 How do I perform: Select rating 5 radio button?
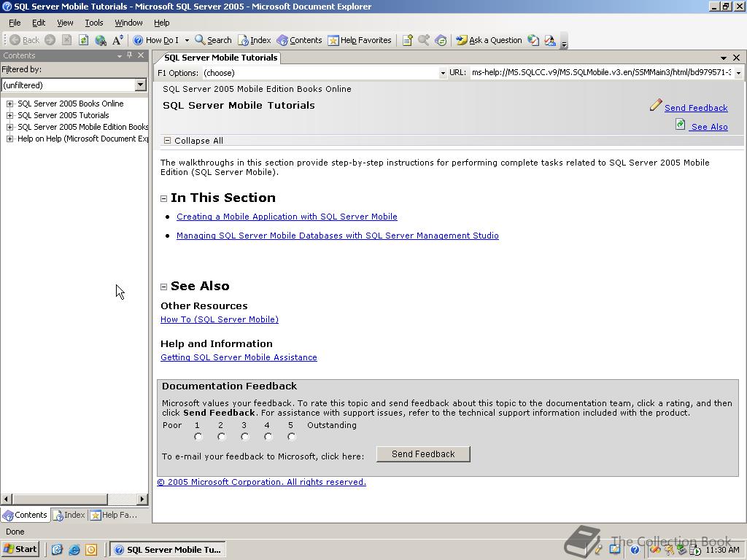(x=292, y=437)
